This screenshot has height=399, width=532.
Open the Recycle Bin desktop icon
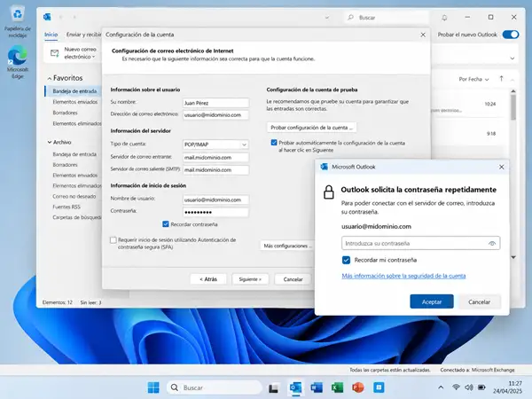[18, 21]
